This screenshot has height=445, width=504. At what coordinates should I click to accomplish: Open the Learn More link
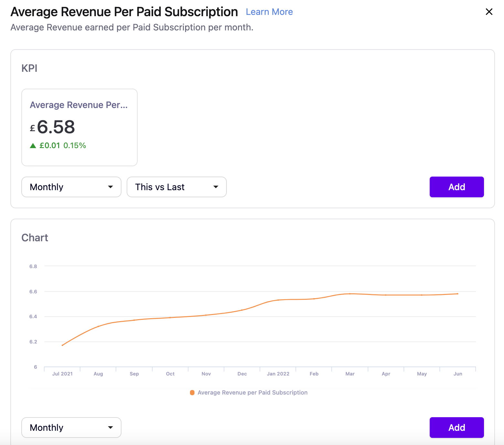point(269,12)
